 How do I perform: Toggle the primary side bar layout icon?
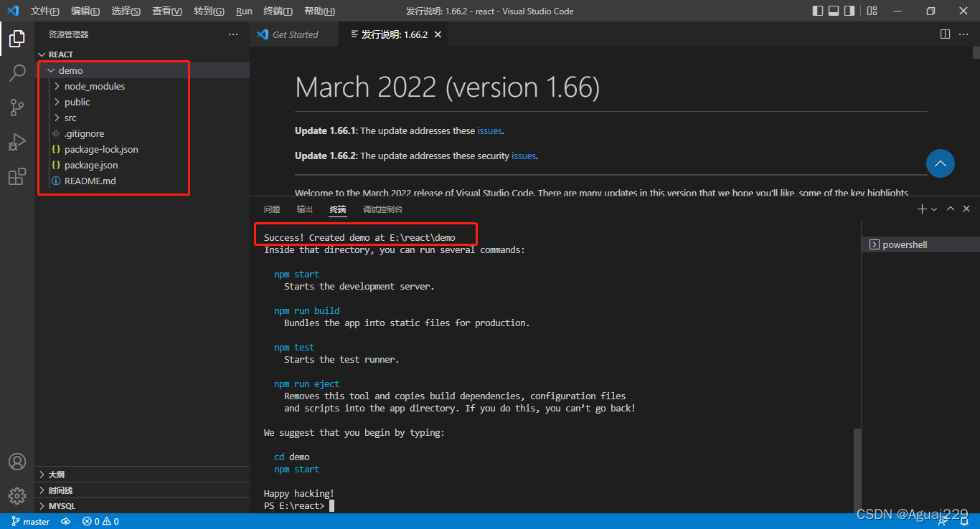click(x=818, y=11)
